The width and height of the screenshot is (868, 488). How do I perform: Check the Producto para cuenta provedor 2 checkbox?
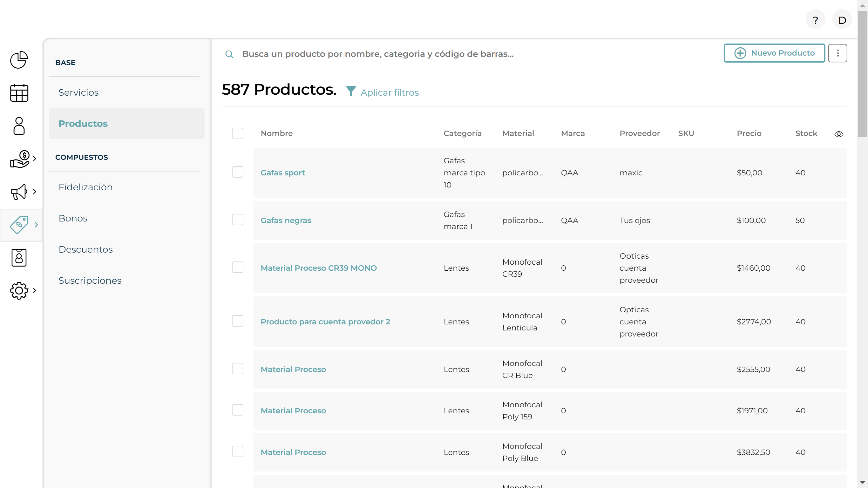point(238,321)
